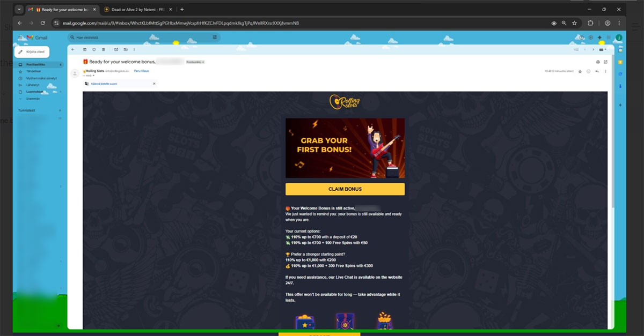Go back to inbox with arrow
The height and width of the screenshot is (336, 644).
coord(72,49)
